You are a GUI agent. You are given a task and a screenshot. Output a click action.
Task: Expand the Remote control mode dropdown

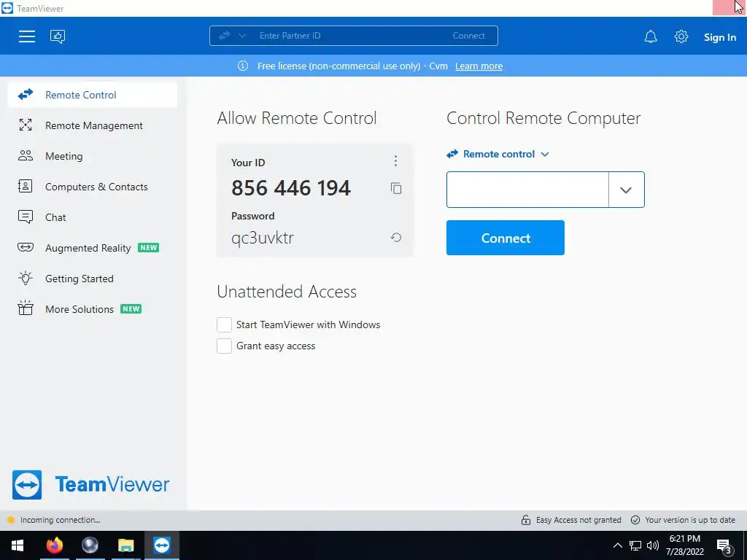click(498, 155)
